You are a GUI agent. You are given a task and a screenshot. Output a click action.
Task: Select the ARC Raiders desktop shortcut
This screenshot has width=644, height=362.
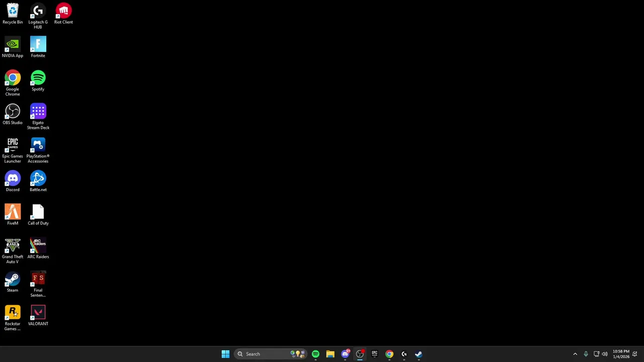click(x=38, y=248)
